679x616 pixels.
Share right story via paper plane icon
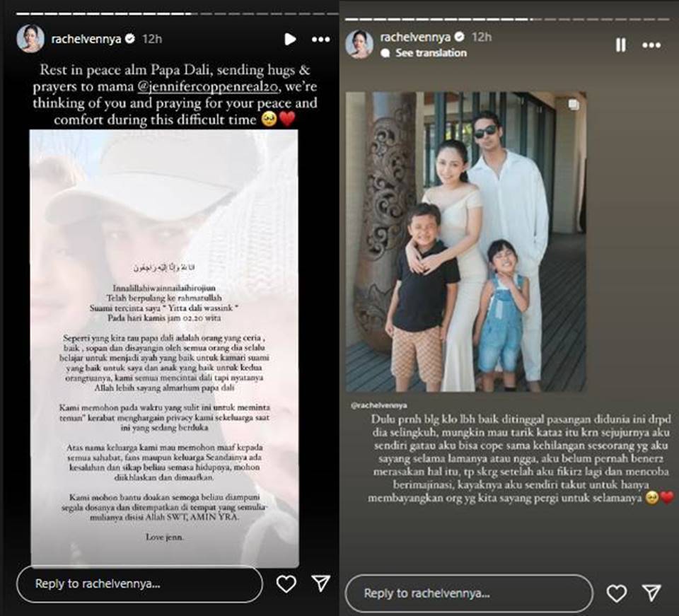[651, 593]
